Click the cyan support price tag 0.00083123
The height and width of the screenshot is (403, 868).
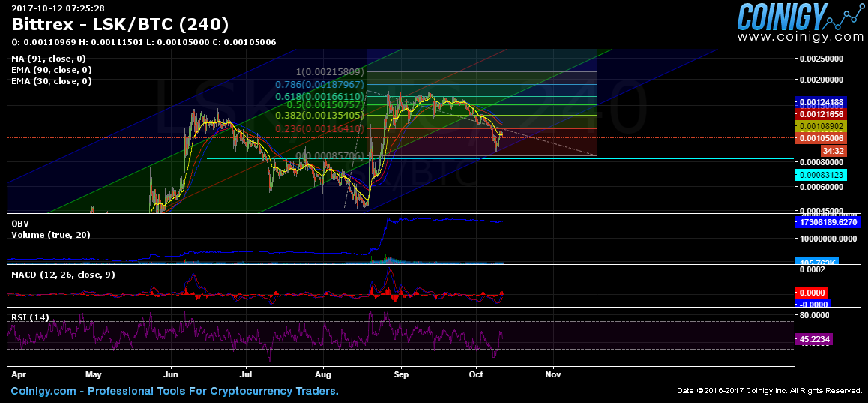tap(820, 175)
